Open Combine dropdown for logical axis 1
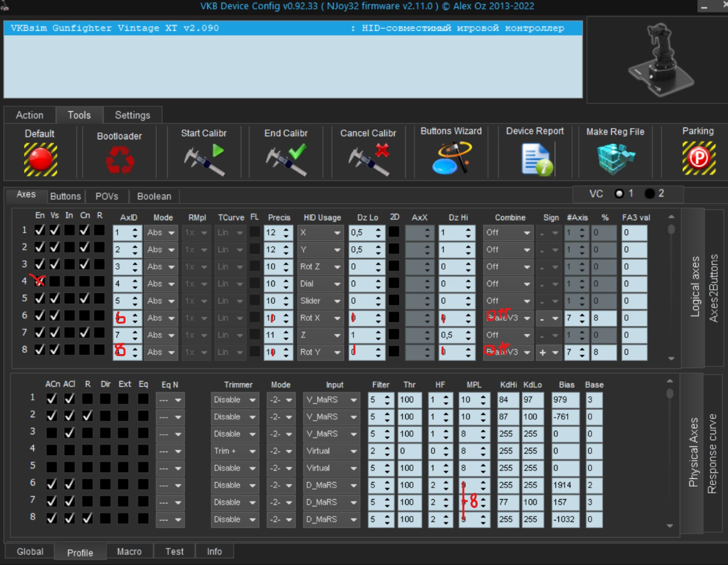Image resolution: width=728 pixels, height=565 pixels. point(508,232)
